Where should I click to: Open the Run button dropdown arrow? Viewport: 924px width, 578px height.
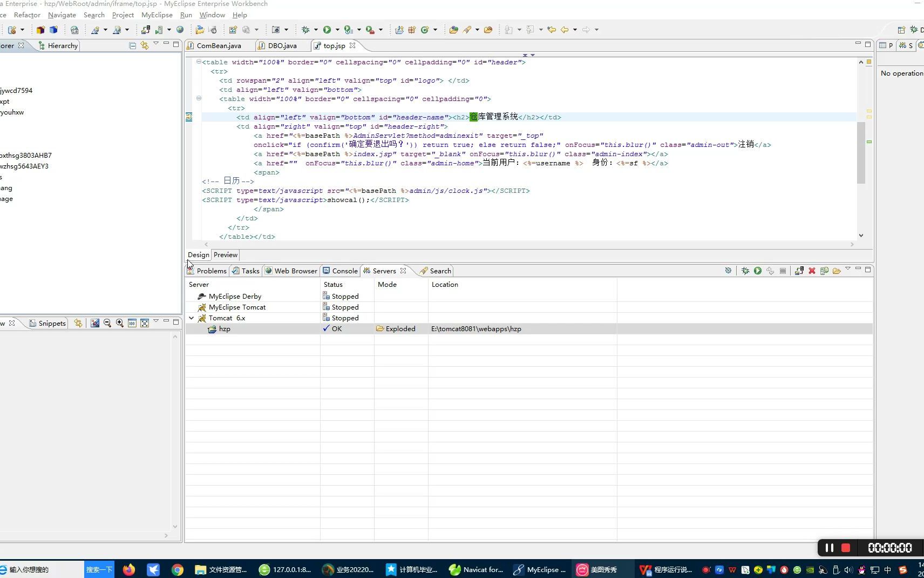pyautogui.click(x=337, y=30)
